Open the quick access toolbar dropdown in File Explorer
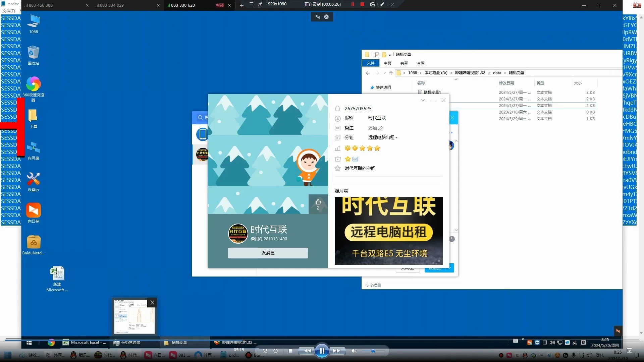 [x=390, y=55]
